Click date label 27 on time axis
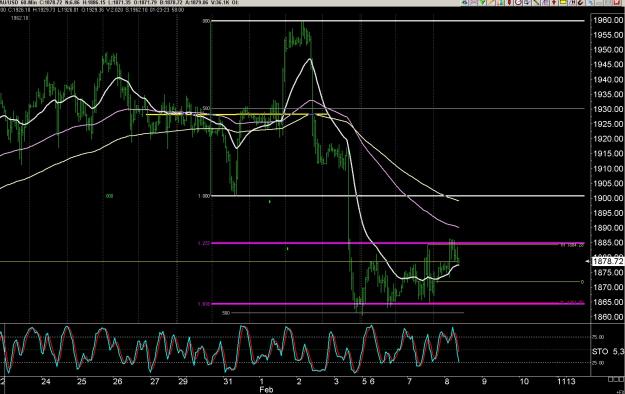625x394 pixels. (155, 382)
